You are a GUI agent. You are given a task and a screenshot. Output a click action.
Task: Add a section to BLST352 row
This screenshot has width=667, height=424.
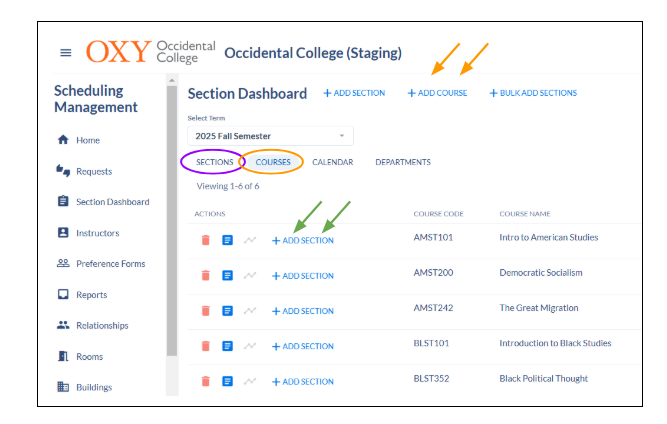(303, 382)
